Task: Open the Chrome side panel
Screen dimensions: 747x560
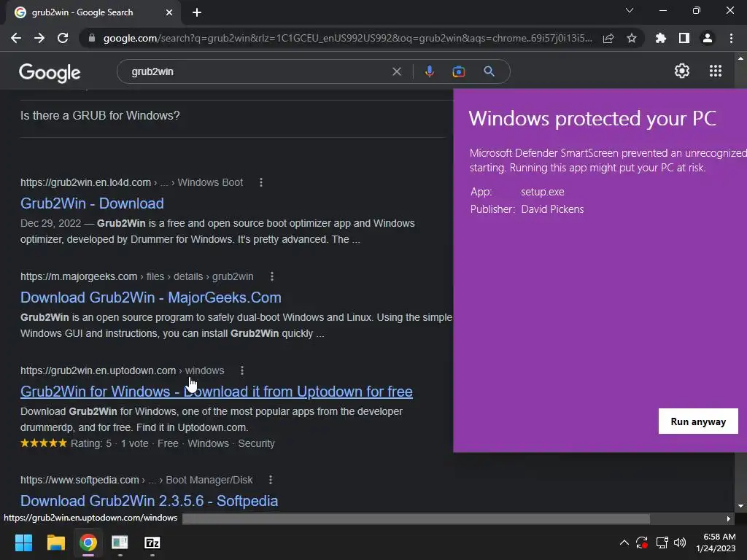Action: pyautogui.click(x=684, y=38)
